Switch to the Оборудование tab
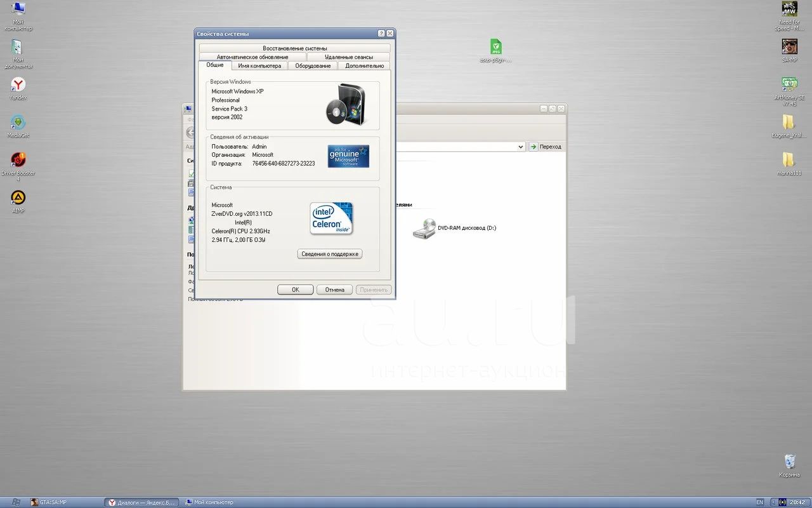The image size is (812, 508). pos(313,66)
